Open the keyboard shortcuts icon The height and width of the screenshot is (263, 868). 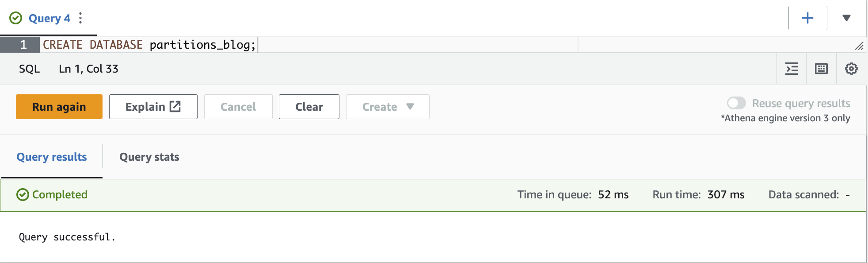(821, 69)
